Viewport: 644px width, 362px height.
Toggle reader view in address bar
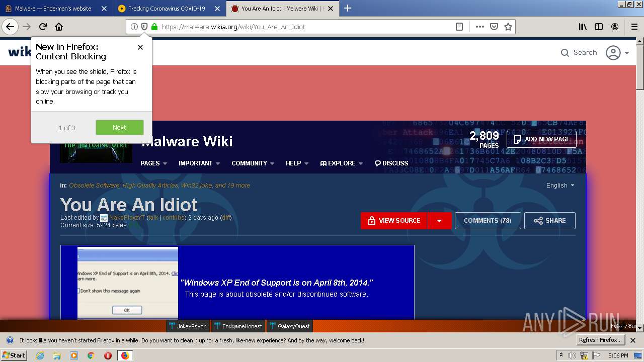459,27
